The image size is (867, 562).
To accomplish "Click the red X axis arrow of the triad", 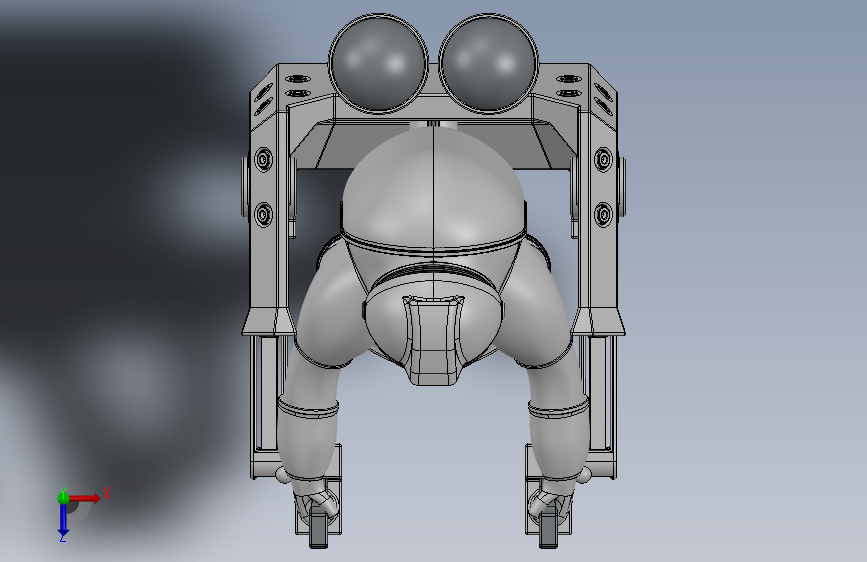I will [x=85, y=498].
